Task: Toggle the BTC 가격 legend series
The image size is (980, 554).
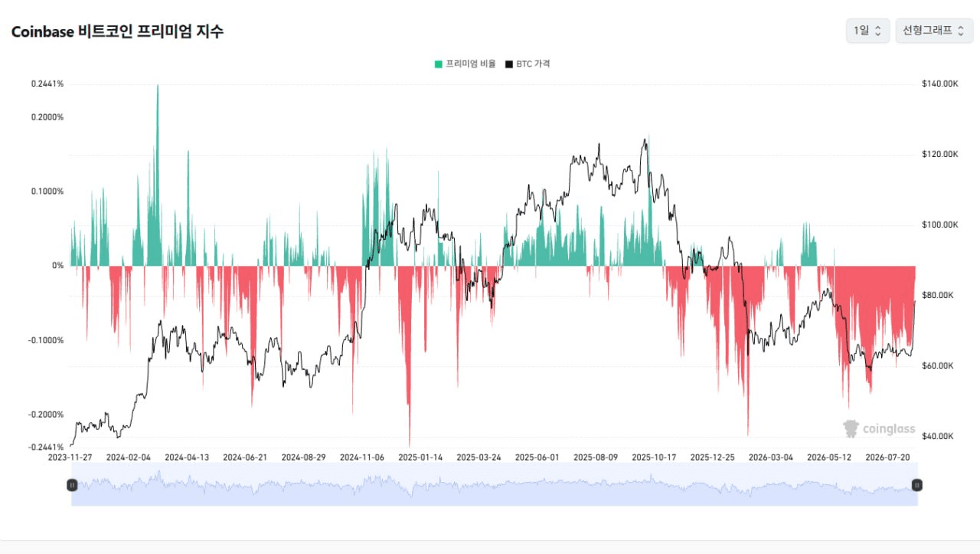Action: pyautogui.click(x=528, y=64)
